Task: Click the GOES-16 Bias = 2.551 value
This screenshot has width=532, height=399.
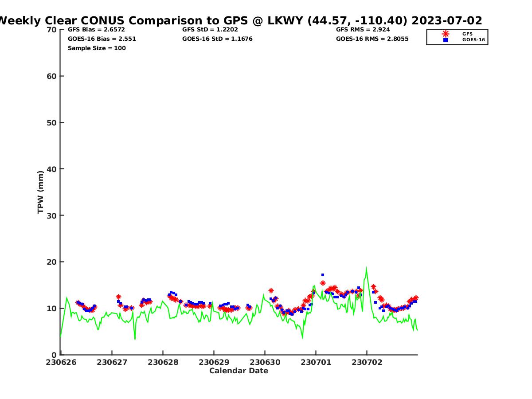Action: coord(102,39)
